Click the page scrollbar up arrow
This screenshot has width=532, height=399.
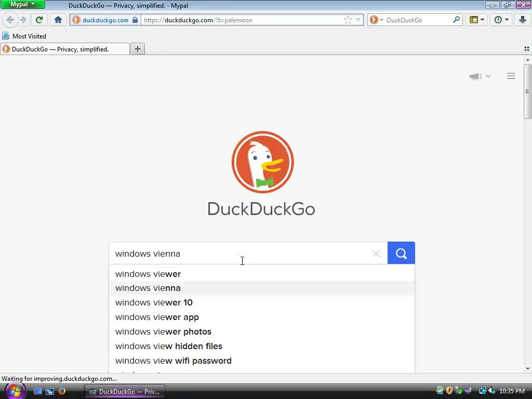(528, 60)
